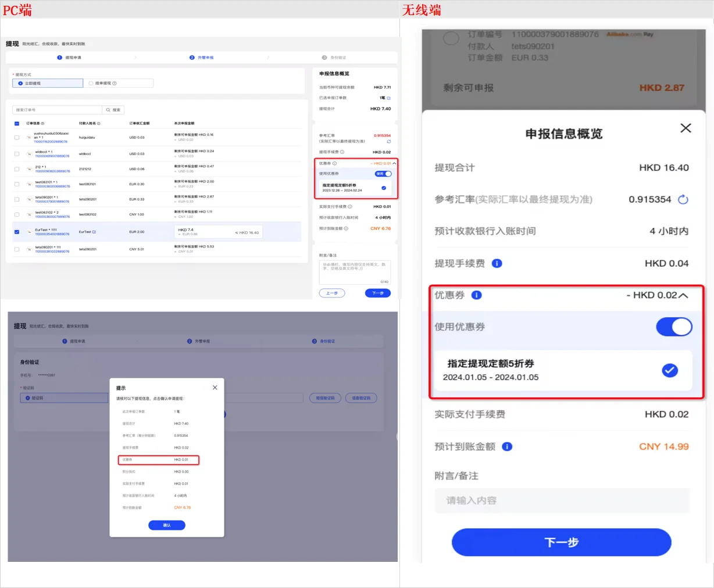The height and width of the screenshot is (588, 714).
Task: Collapse the mobile 优惠券 section chevron
Action: pos(684,295)
